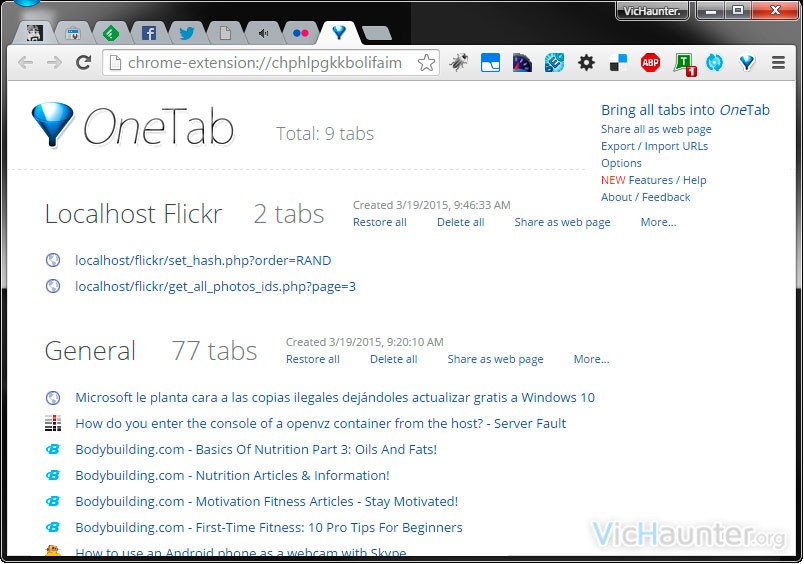This screenshot has height=564, width=804.
Task: Click the browser forward arrow
Action: click(54, 63)
